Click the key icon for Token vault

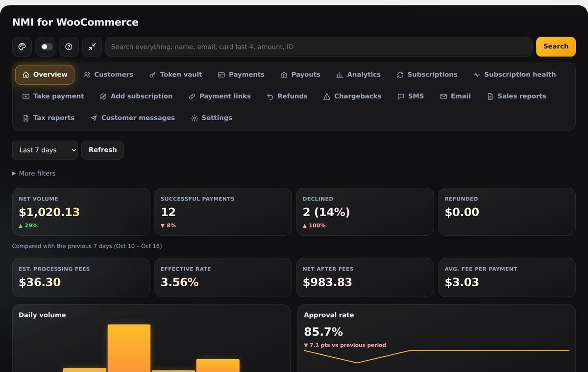tap(153, 75)
